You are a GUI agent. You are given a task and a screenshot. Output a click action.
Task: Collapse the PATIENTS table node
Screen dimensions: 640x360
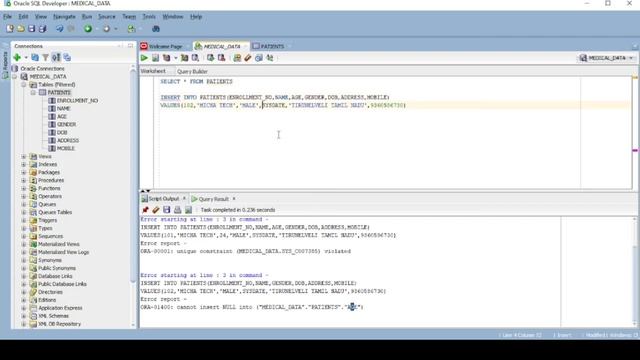pyautogui.click(x=33, y=93)
